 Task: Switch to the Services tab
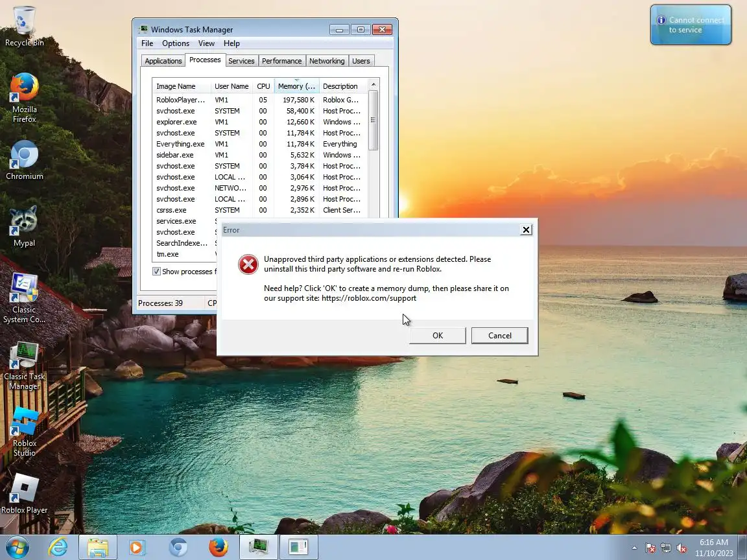click(x=241, y=61)
